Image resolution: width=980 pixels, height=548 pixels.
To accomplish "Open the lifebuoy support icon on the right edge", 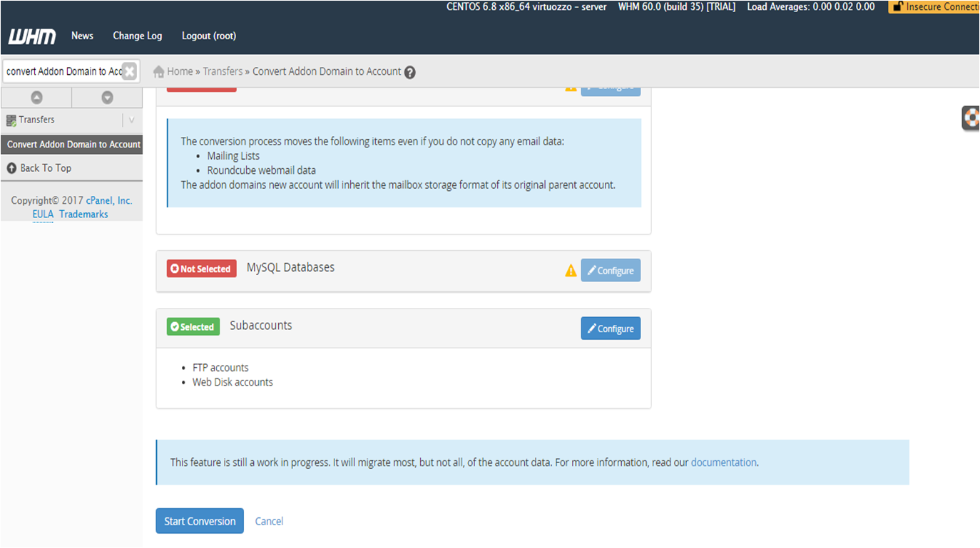I will [x=971, y=118].
